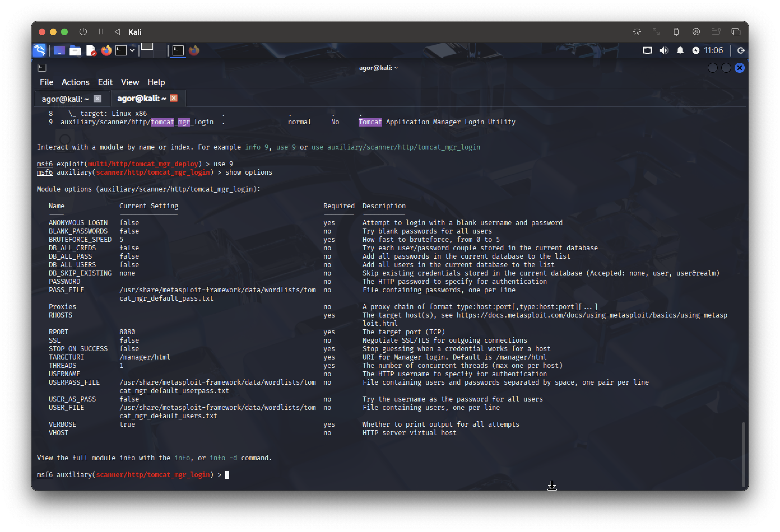Open the USB devices icon in VM toolbar
Screen dimensions: 780x532
point(676,32)
